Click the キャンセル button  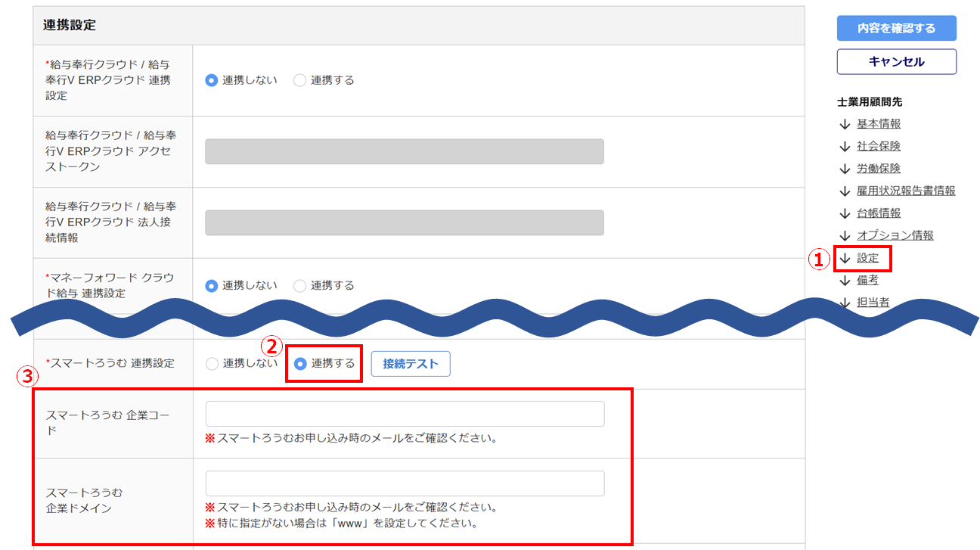coord(896,62)
